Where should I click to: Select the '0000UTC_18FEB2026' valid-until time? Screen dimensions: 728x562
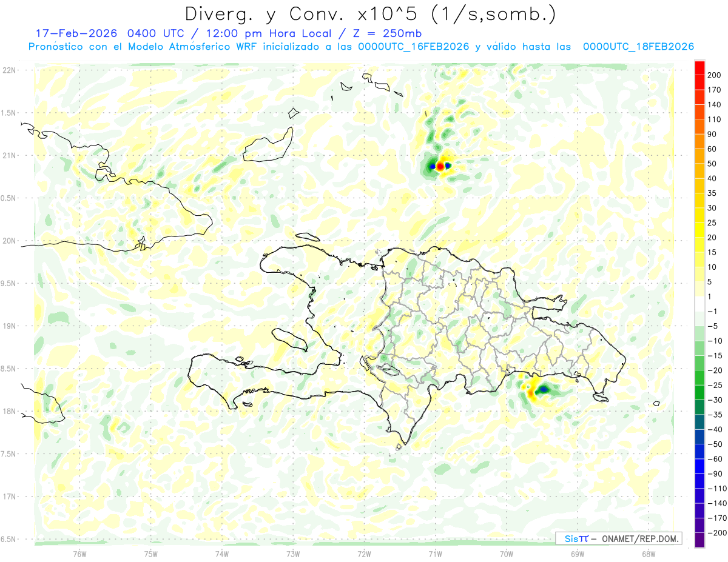click(638, 47)
